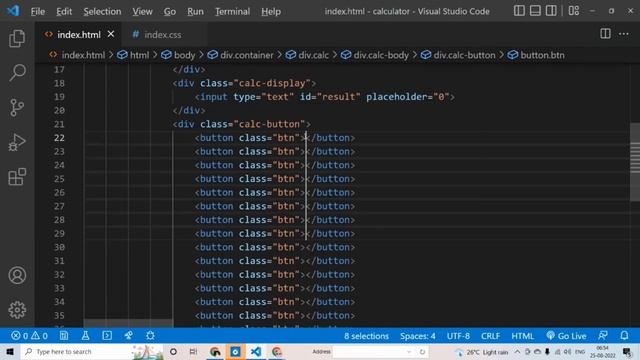Open the Edit menu

64,11
